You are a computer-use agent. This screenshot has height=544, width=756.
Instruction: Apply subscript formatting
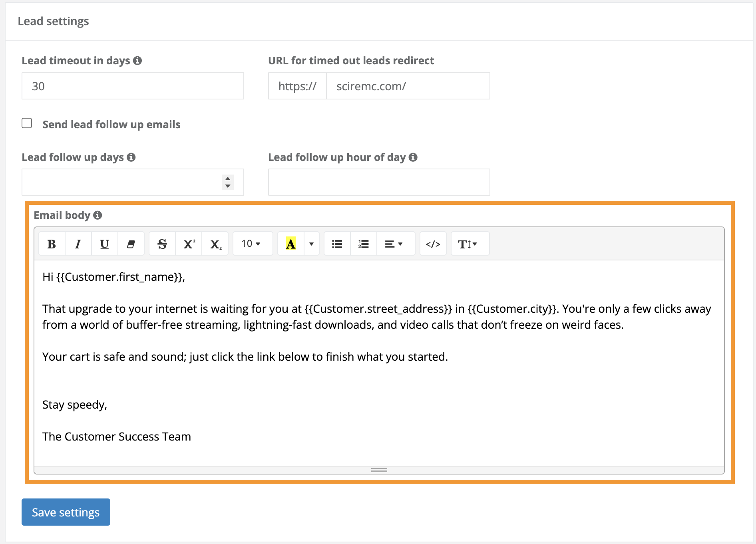215,243
